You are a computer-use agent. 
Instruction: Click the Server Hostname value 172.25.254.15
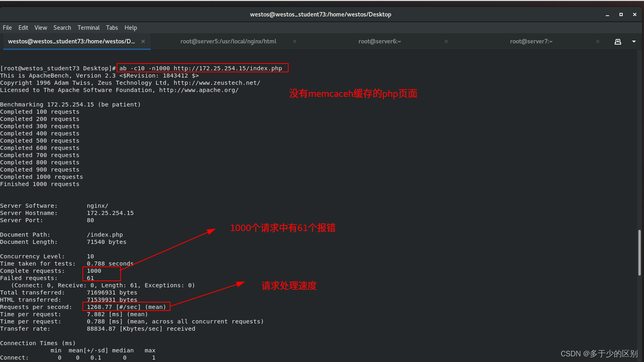(110, 213)
